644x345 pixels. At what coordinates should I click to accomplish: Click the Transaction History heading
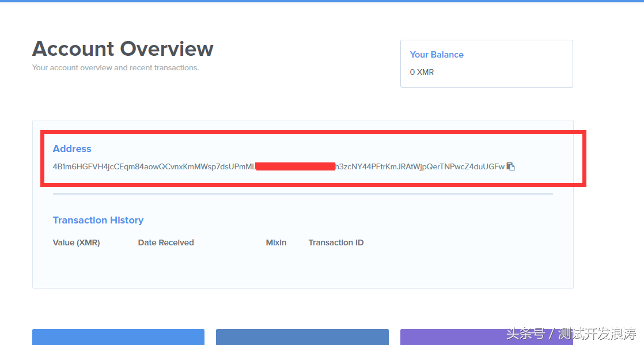click(98, 220)
